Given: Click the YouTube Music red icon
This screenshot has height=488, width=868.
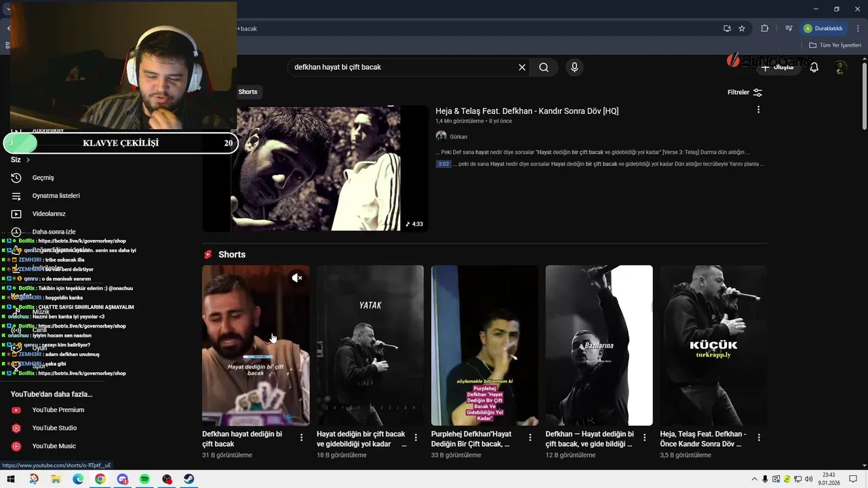Looking at the screenshot, I should (x=16, y=446).
